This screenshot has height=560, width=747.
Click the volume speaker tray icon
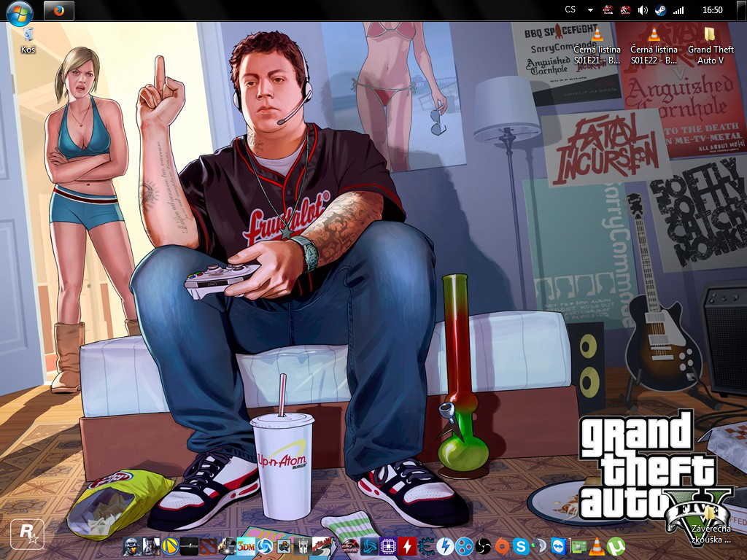tap(643, 10)
